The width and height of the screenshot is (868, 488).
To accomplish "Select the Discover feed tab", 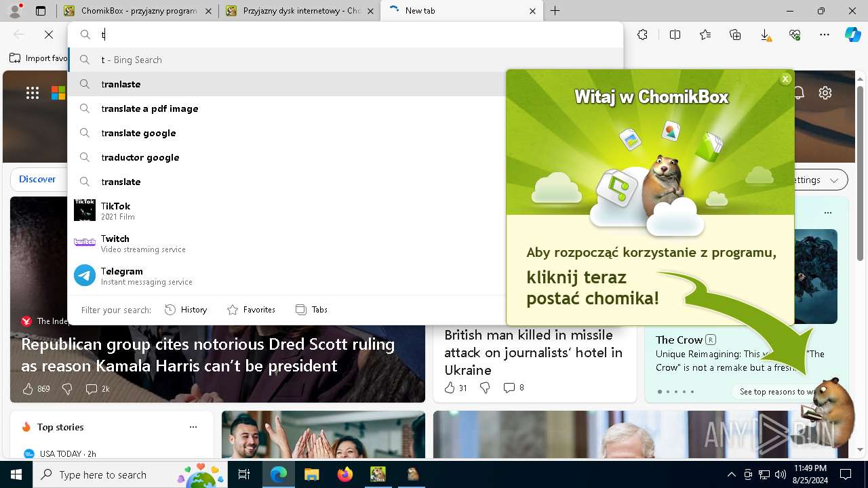I will [x=37, y=179].
